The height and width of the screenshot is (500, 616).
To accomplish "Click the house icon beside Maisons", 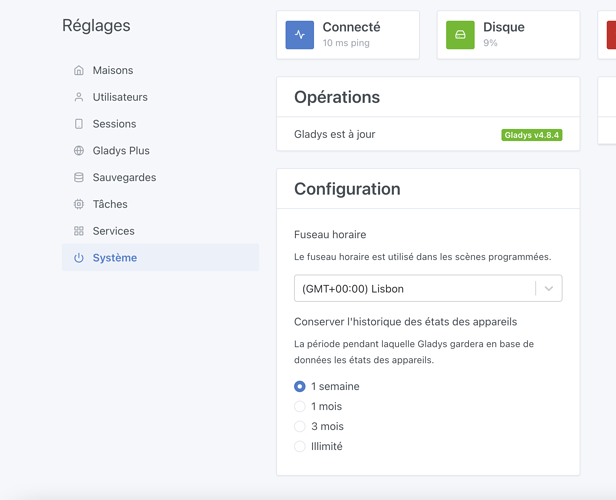I will pos(79,71).
